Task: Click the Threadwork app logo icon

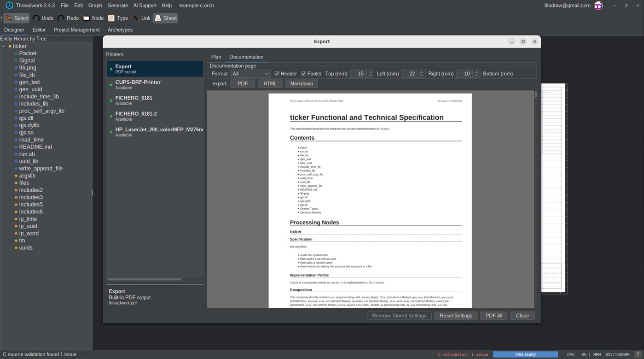Action: point(9,6)
